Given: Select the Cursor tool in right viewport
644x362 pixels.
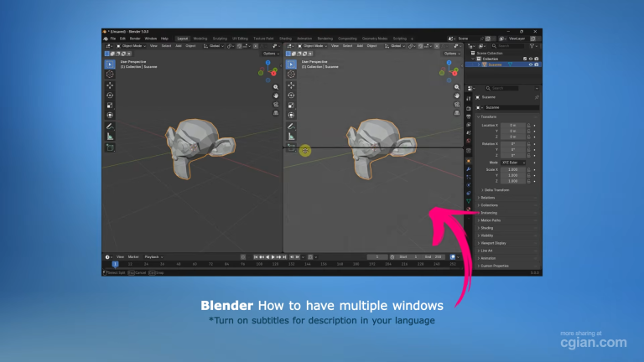Looking at the screenshot, I should 291,75.
